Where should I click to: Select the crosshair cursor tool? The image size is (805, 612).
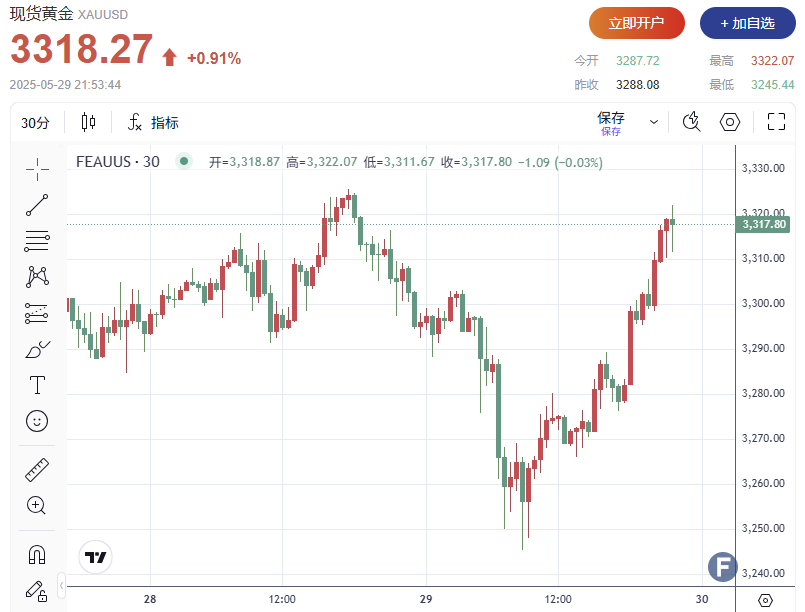37,169
